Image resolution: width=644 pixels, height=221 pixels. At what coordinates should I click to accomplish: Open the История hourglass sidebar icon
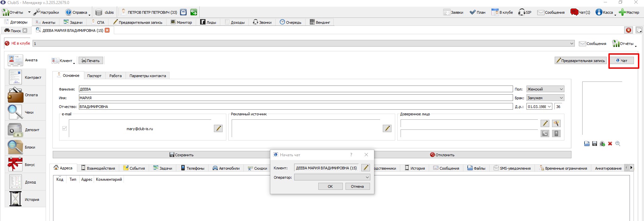(x=15, y=199)
